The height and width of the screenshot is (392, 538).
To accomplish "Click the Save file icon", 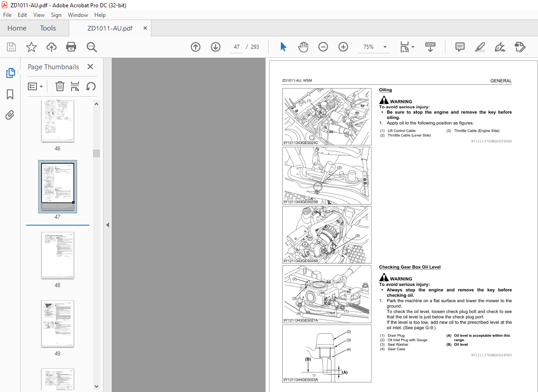I will (11, 47).
